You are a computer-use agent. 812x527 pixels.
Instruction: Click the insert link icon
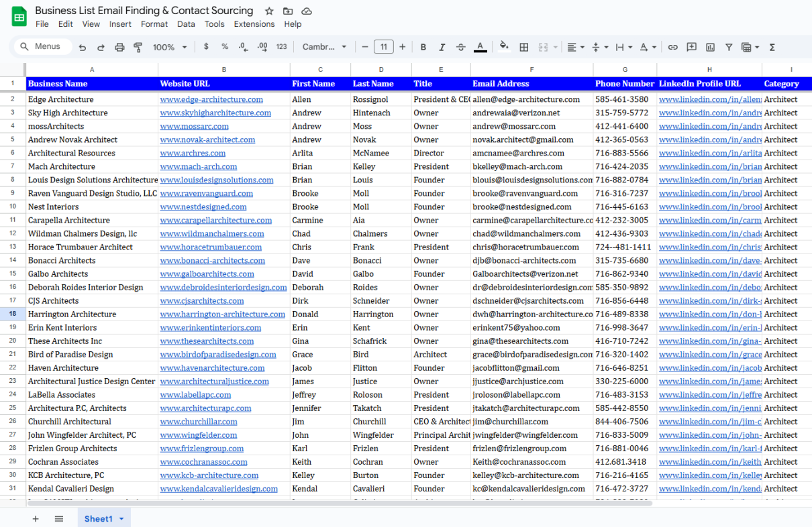672,47
